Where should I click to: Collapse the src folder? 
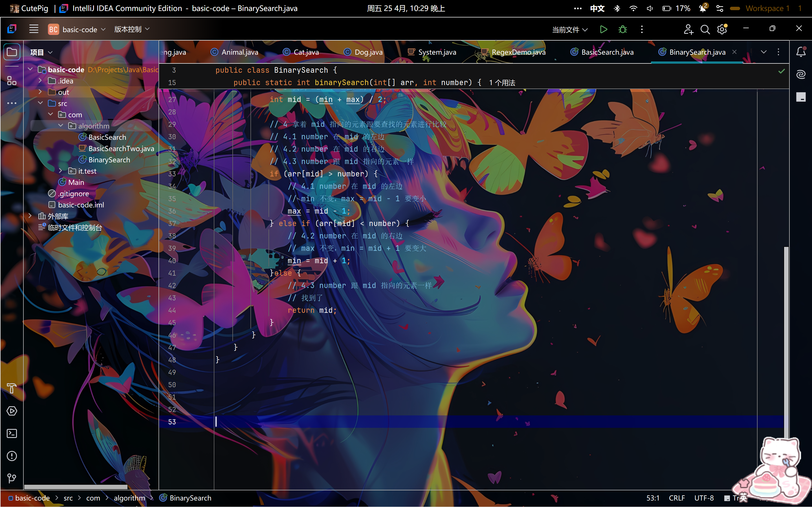[x=40, y=103]
